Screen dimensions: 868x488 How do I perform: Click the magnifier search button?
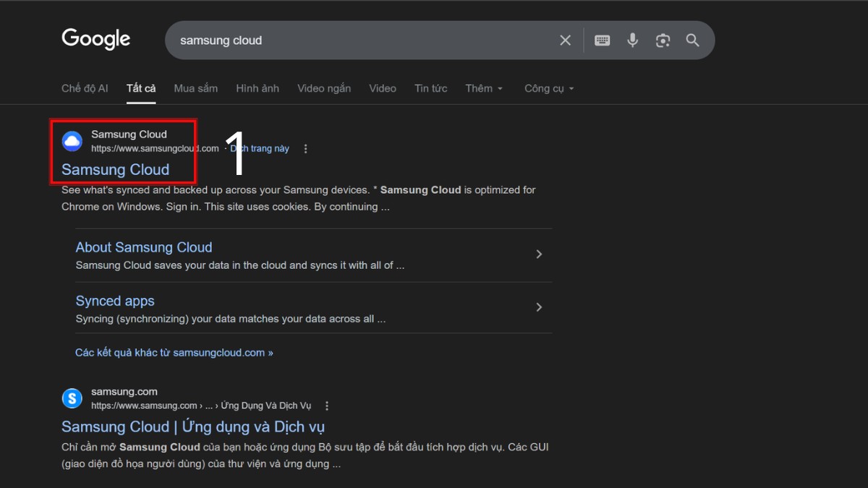pyautogui.click(x=693, y=40)
